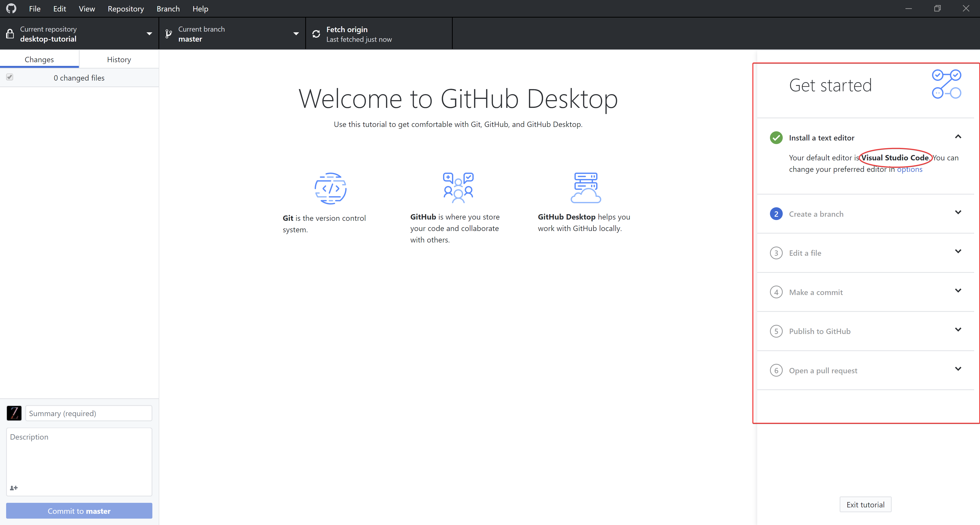
Task: Toggle the checkbox beside 0 changed files
Action: (x=10, y=77)
